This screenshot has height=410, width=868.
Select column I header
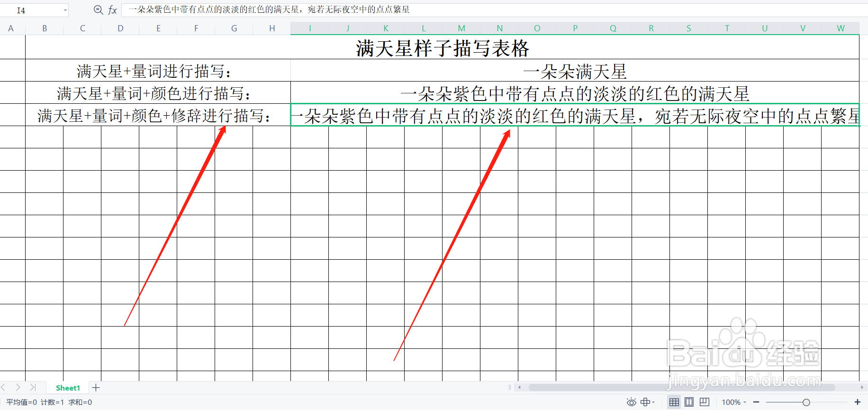[x=310, y=28]
